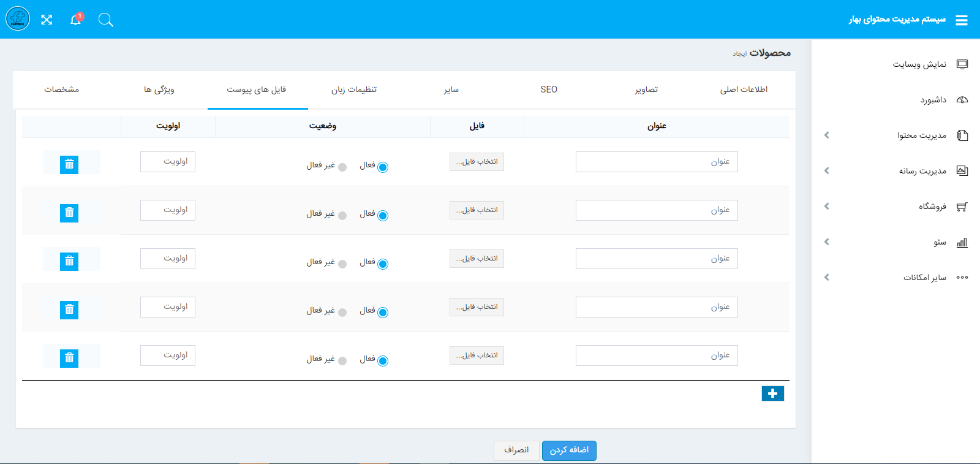Open the user profile avatar logo
Screen dimensions: 980x464
point(18,19)
